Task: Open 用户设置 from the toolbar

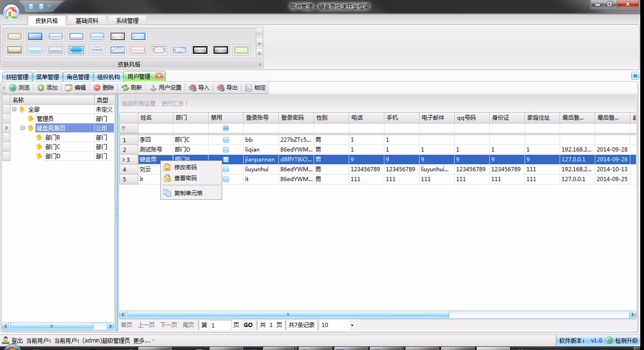Action: [165, 87]
